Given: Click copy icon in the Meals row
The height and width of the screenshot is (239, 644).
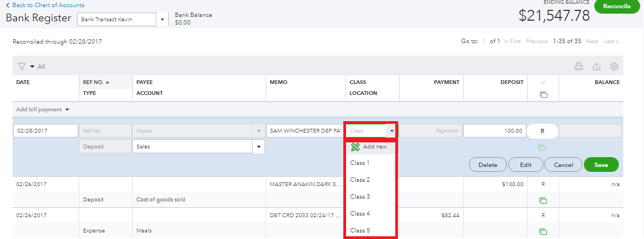Looking at the screenshot, I should click(x=543, y=231).
